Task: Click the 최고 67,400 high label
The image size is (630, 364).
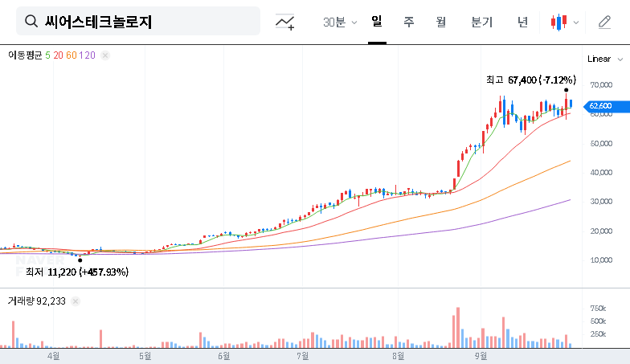Action: coord(530,80)
